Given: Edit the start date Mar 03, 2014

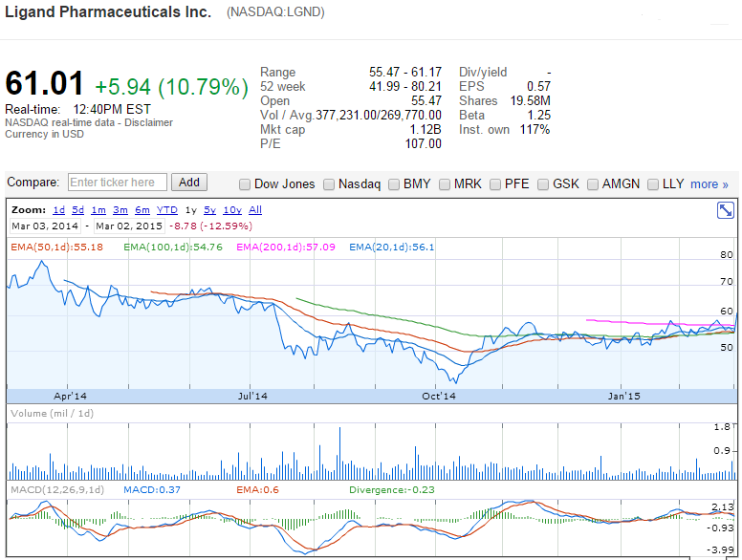Looking at the screenshot, I should pyautogui.click(x=45, y=226).
